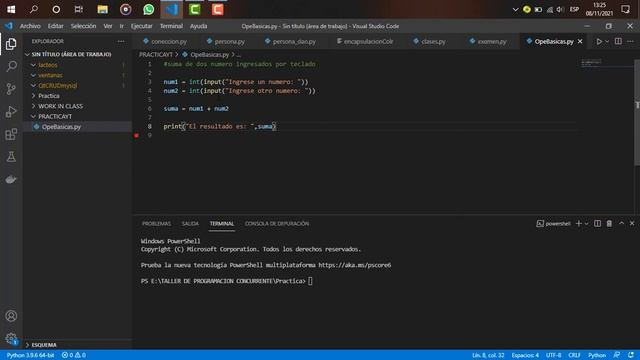The width and height of the screenshot is (640, 360).
Task: Open the Archivo menu
Action: click(x=30, y=26)
